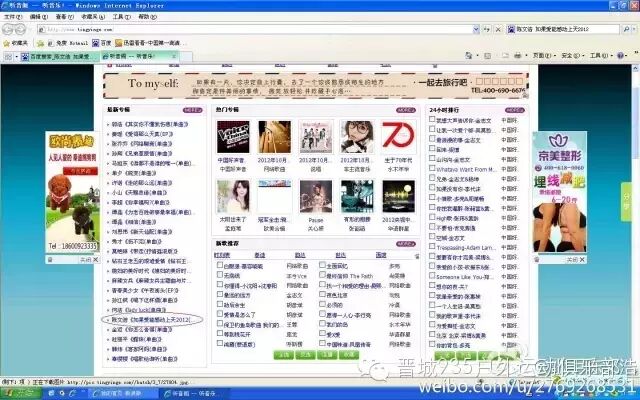This screenshot has width=640, height=400.
Task: Open the address bar history dropdown
Action: (476, 29)
